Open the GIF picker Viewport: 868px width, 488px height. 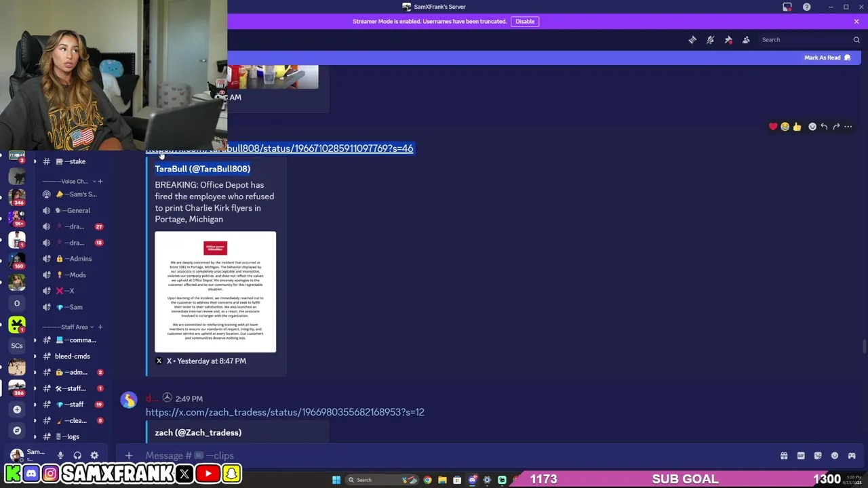pos(801,455)
